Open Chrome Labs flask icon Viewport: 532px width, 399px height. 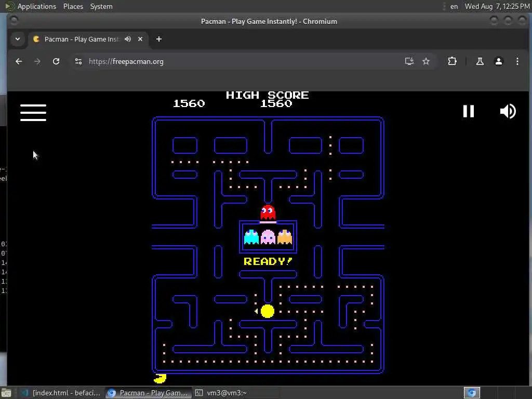pyautogui.click(x=480, y=61)
